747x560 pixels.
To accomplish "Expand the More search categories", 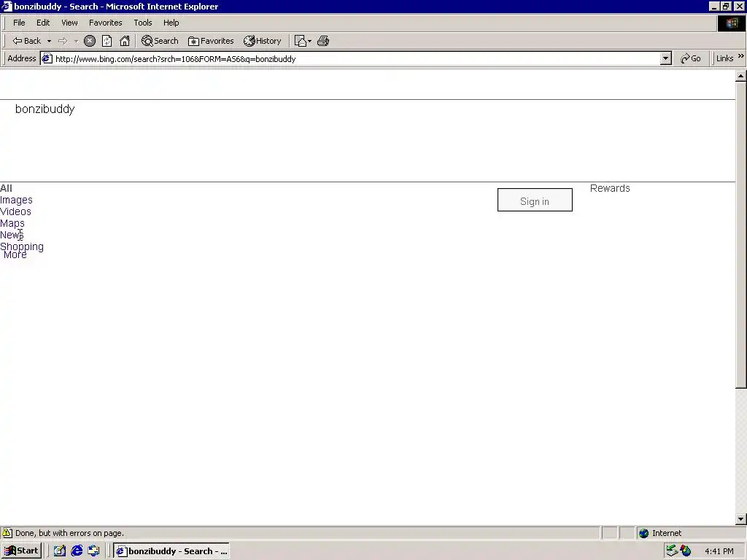I will pyautogui.click(x=15, y=254).
